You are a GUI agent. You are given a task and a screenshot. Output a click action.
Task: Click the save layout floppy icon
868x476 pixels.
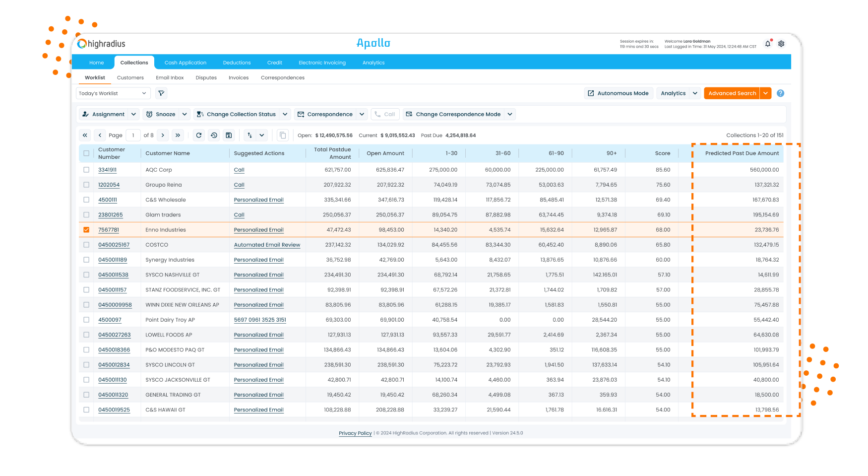[229, 135]
